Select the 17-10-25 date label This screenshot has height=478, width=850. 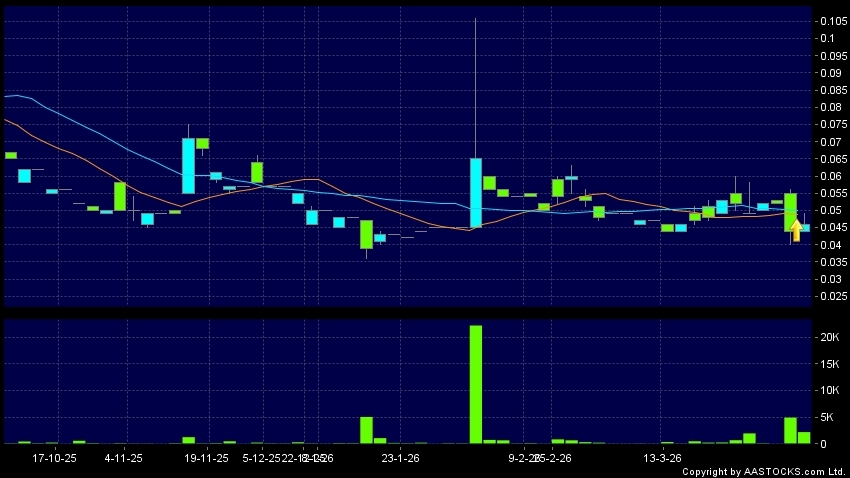tap(55, 458)
